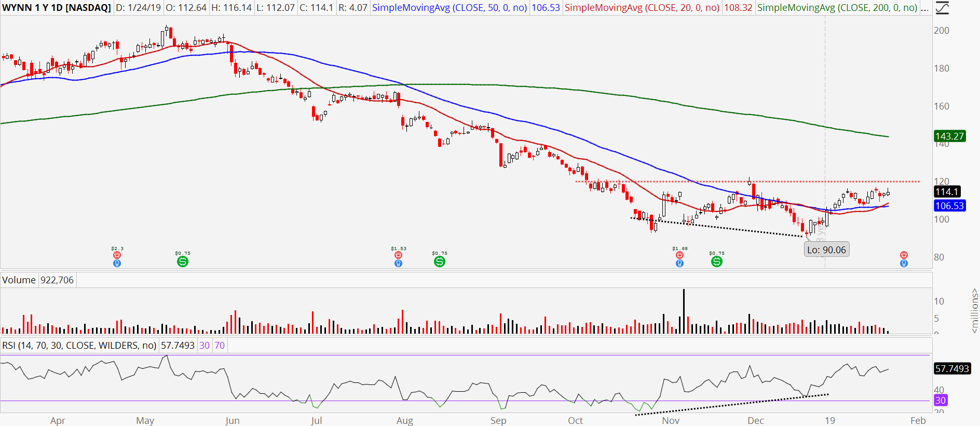This screenshot has height=426, width=980.
Task: Click the close price C: 114.1
Action: (316, 8)
